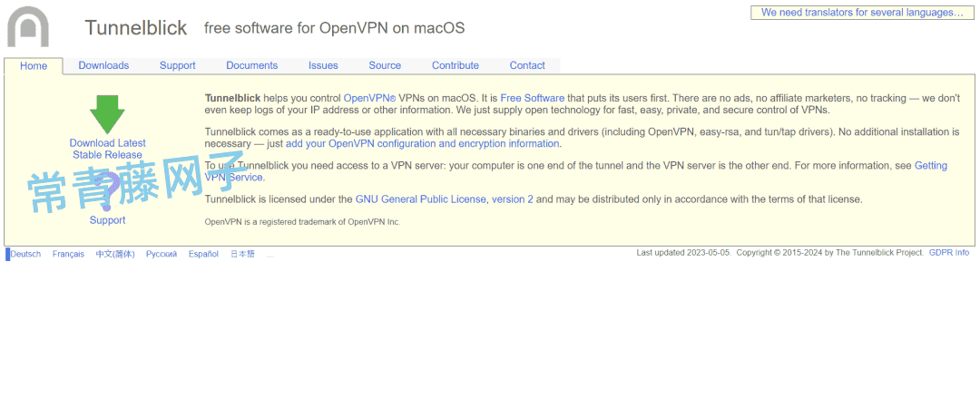View the Contribute tab
The height and width of the screenshot is (407, 980).
coord(455,65)
